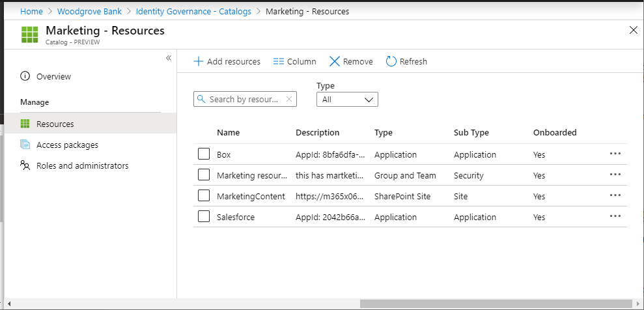The width and height of the screenshot is (644, 310).
Task: Select the MarketingContent row checkbox
Action: tap(204, 196)
